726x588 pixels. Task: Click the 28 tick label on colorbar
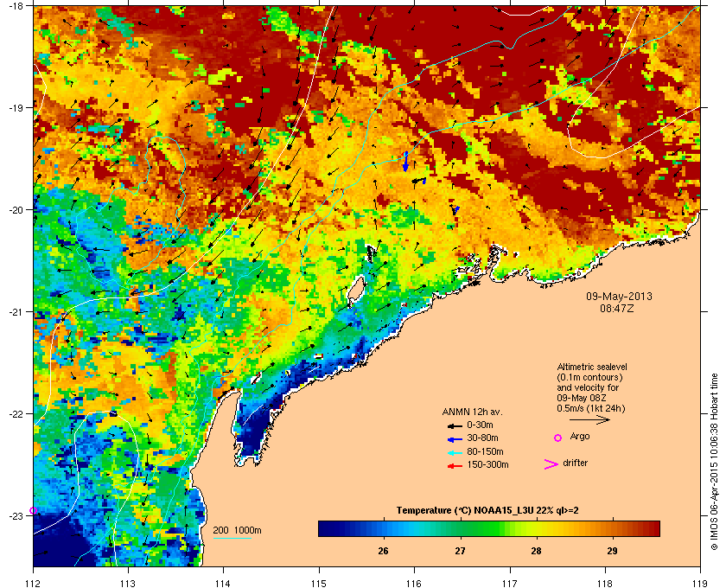coord(536,551)
